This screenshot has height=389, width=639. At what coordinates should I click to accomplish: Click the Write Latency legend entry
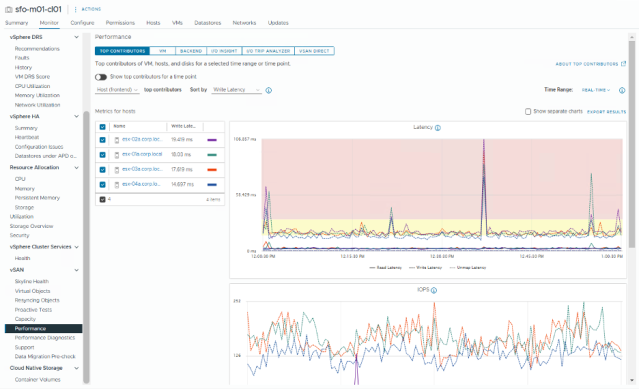coord(425,268)
